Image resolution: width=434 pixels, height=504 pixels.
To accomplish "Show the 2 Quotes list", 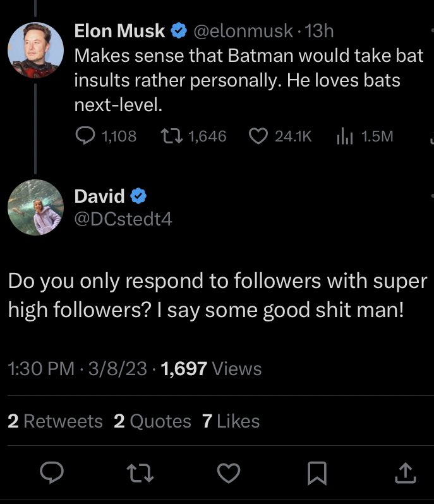I will click(152, 421).
